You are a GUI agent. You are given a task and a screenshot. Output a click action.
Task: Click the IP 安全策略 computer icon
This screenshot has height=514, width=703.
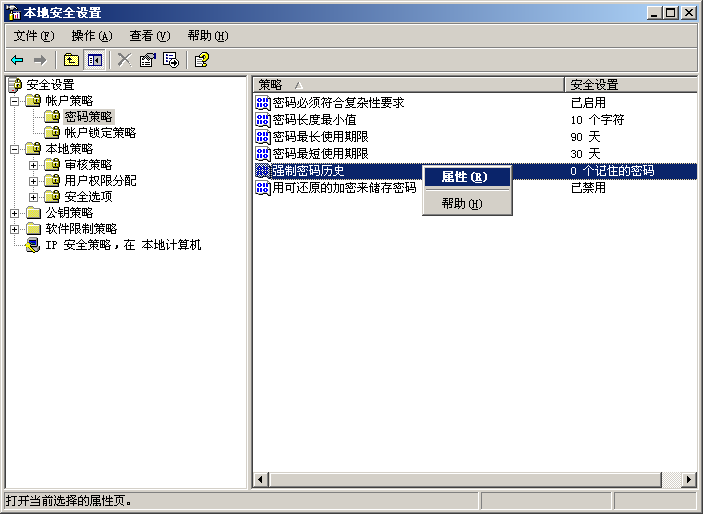[x=33, y=245]
